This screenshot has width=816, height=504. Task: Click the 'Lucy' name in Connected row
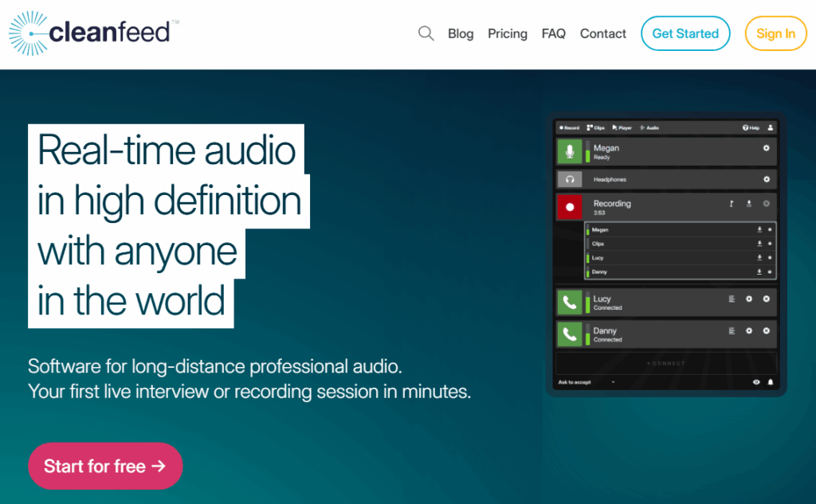pos(602,299)
